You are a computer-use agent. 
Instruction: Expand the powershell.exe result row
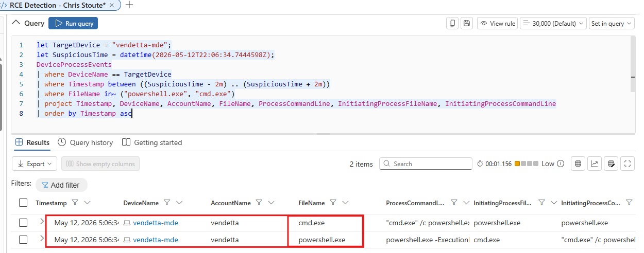[x=42, y=239]
